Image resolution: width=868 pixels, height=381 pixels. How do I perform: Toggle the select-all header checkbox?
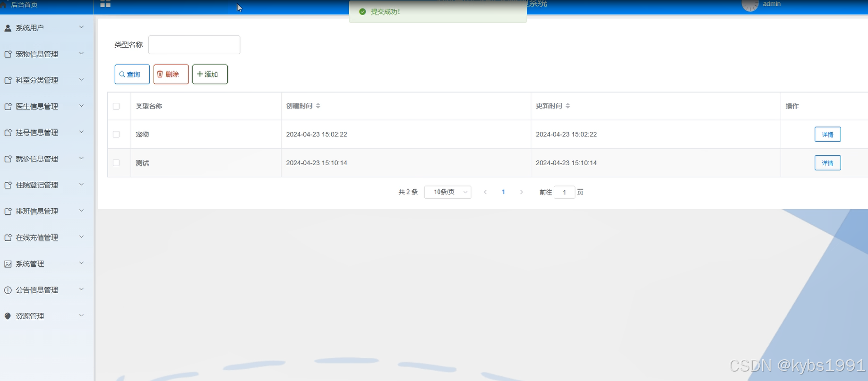click(116, 106)
